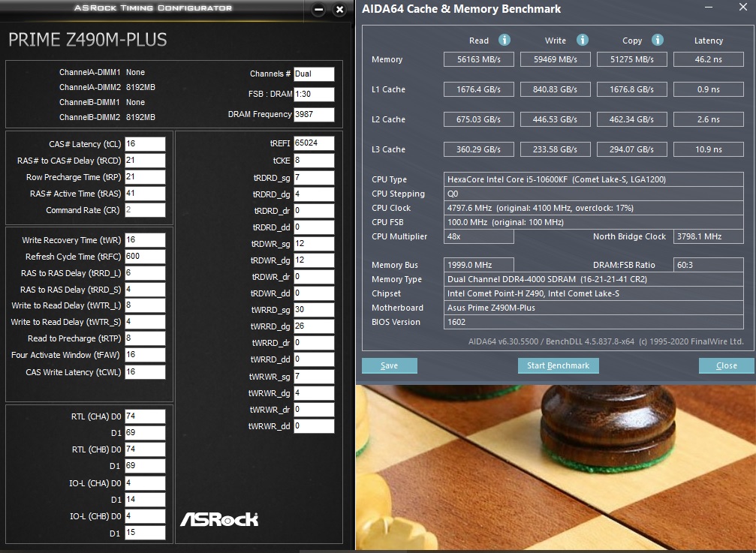Select the IO-L (CHA) D0 field
Screen dimensions: 756x553
(145, 483)
